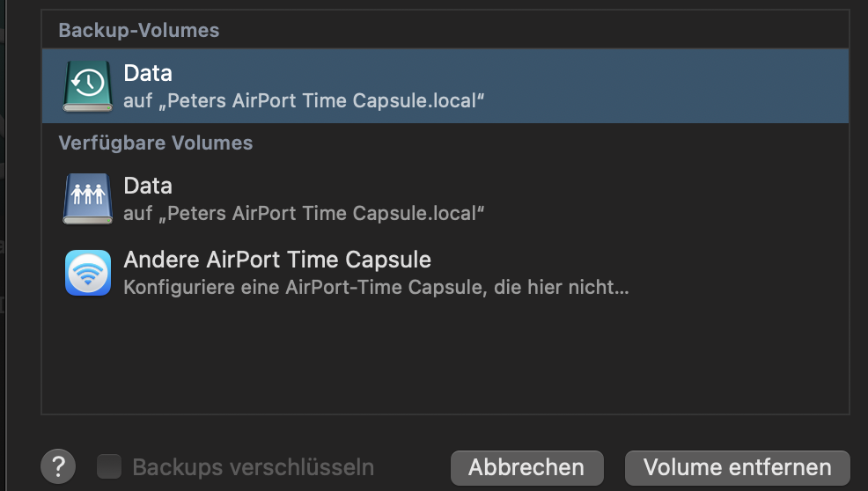
Task: Select Andere AirPort Time Capsule entry
Action: pos(277,260)
